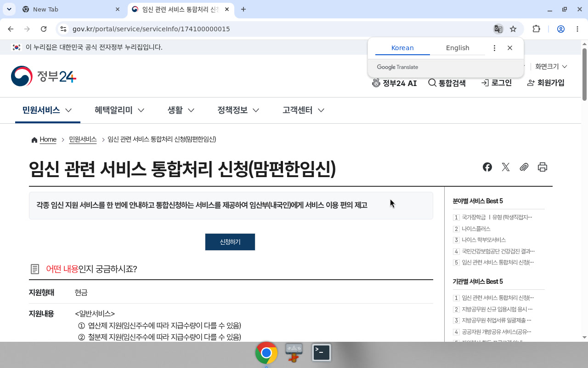Screen dimensions: 588x368
Task: Go back to previous page
Action: click(x=11, y=29)
